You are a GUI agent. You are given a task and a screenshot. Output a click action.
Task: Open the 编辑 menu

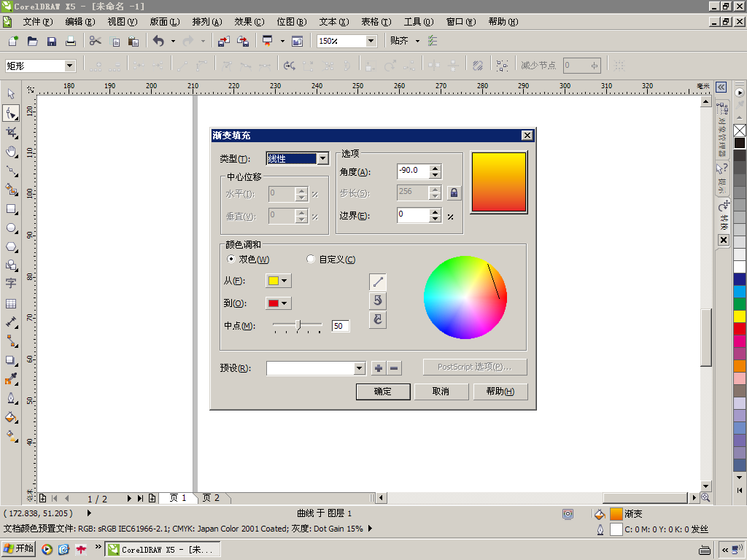[x=80, y=22]
